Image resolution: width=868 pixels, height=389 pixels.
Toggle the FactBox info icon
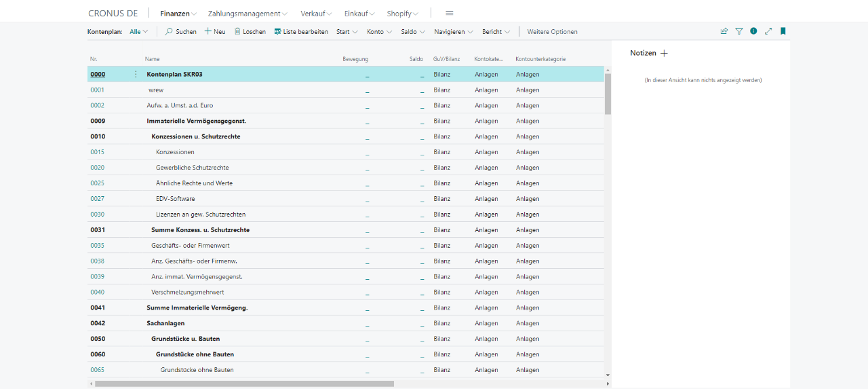pyautogui.click(x=753, y=31)
